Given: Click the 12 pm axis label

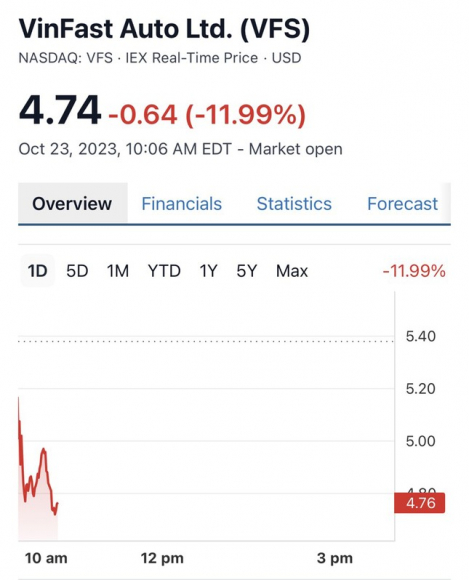Looking at the screenshot, I should (x=162, y=558).
